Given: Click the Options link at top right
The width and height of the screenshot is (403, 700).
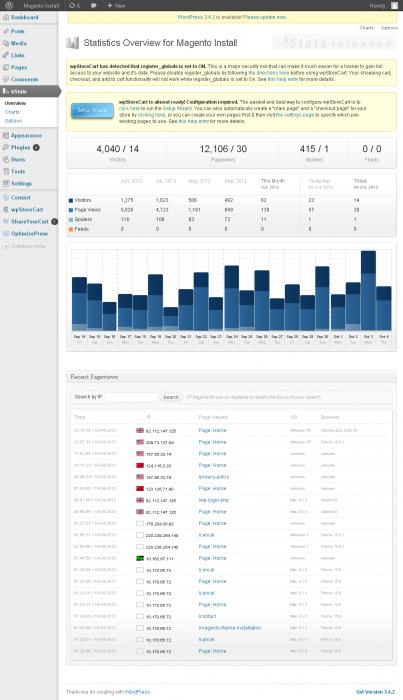Looking at the screenshot, I should [389, 28].
